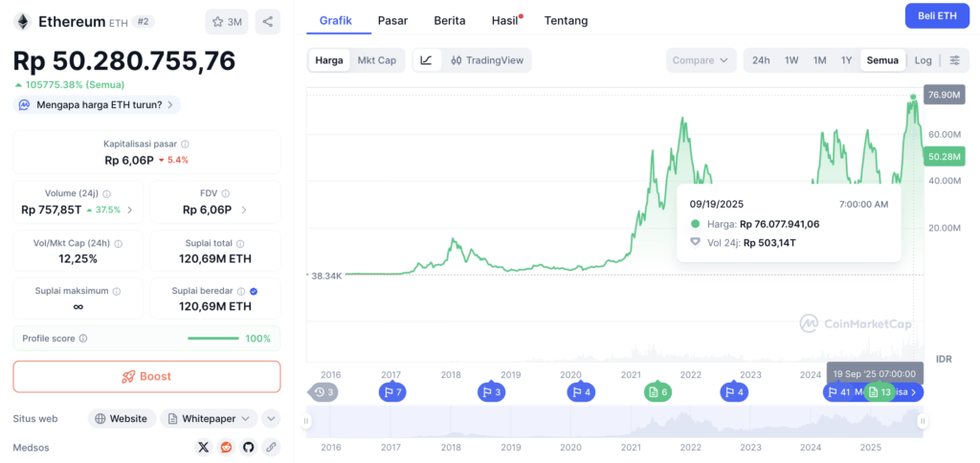Click the 2017 flag marker with 7
980x463 pixels.
pyautogui.click(x=393, y=392)
